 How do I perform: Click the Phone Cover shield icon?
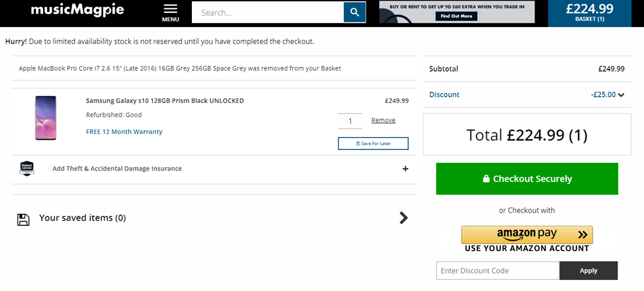(x=26, y=168)
